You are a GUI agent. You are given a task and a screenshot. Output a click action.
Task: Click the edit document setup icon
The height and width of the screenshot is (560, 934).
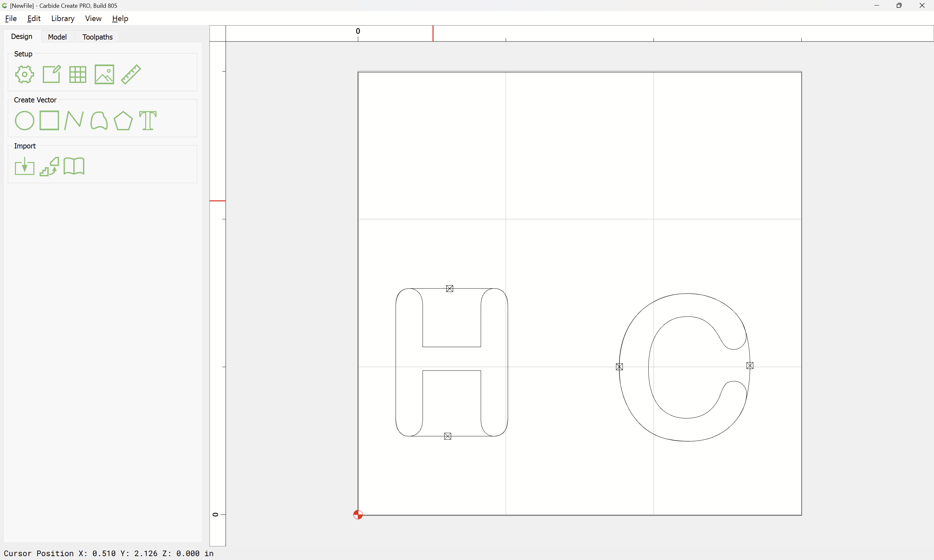(x=51, y=74)
